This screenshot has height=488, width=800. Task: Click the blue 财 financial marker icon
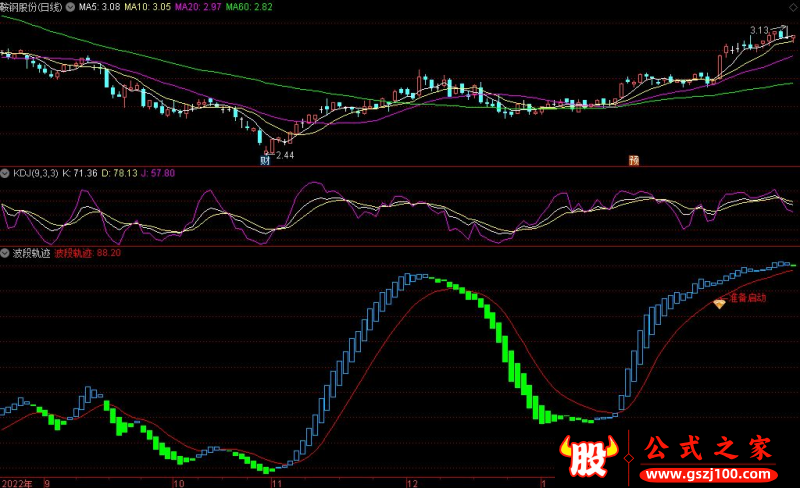265,160
